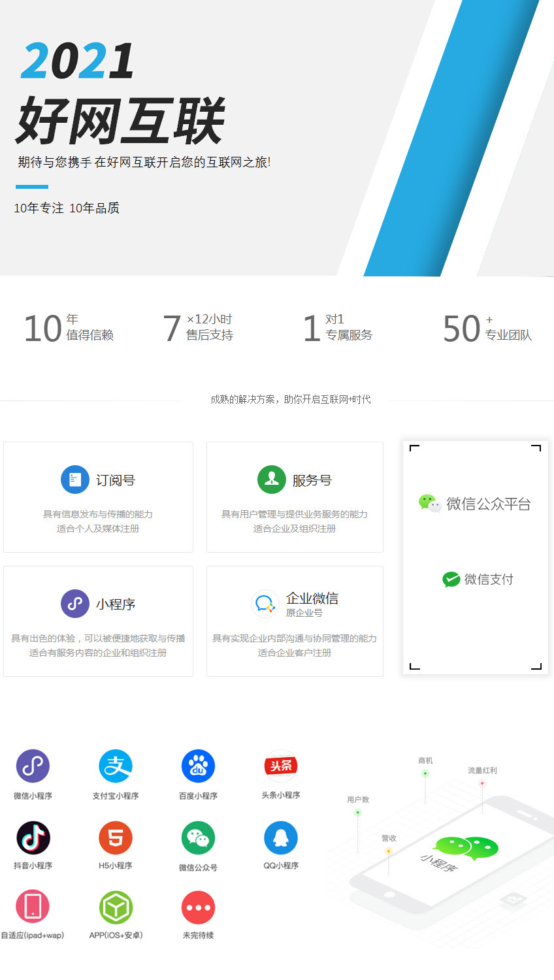Viewport: 554px width, 980px height.
Task: Click the 百度小程序 label text
Action: coord(198,796)
